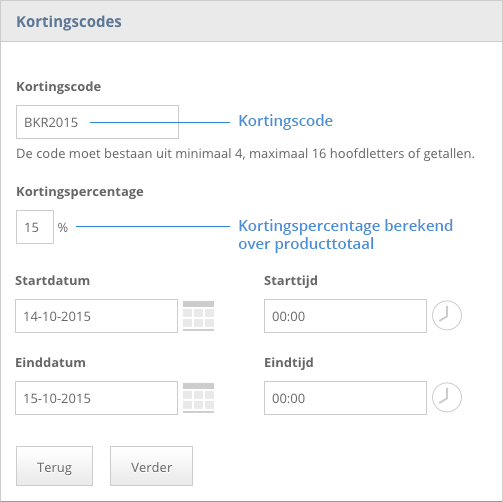This screenshot has width=503, height=502.
Task: Focus the Starttijd time input field
Action: click(x=345, y=316)
